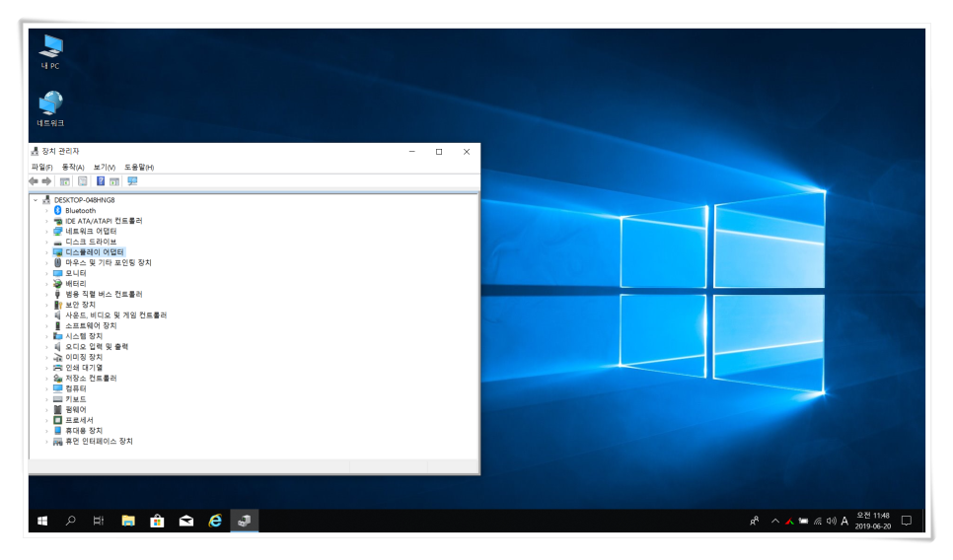Select the 네트워크 desktop icon
The width and height of the screenshot is (953, 560).
pyautogui.click(x=50, y=108)
